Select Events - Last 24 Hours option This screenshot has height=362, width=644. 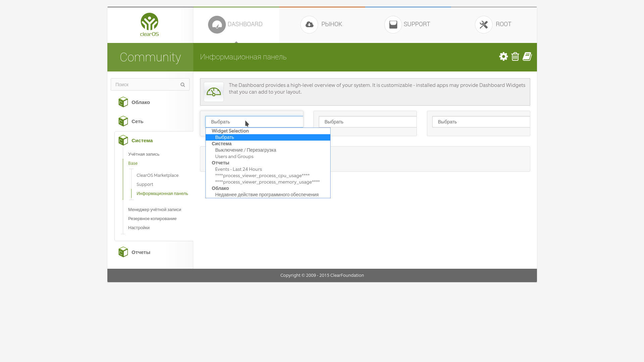[x=268, y=169]
